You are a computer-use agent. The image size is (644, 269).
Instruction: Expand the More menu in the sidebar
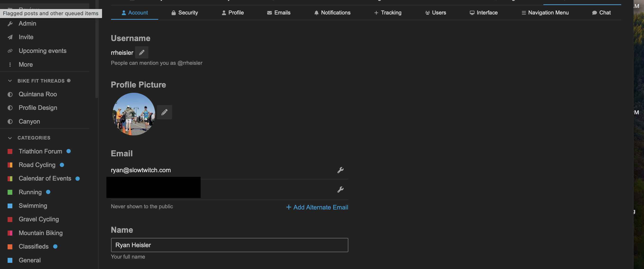[x=25, y=65]
